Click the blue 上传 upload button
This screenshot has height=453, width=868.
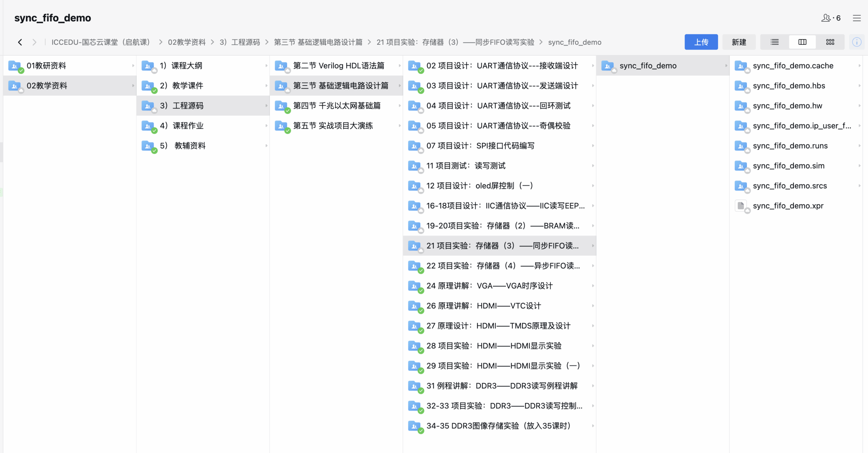pos(701,42)
